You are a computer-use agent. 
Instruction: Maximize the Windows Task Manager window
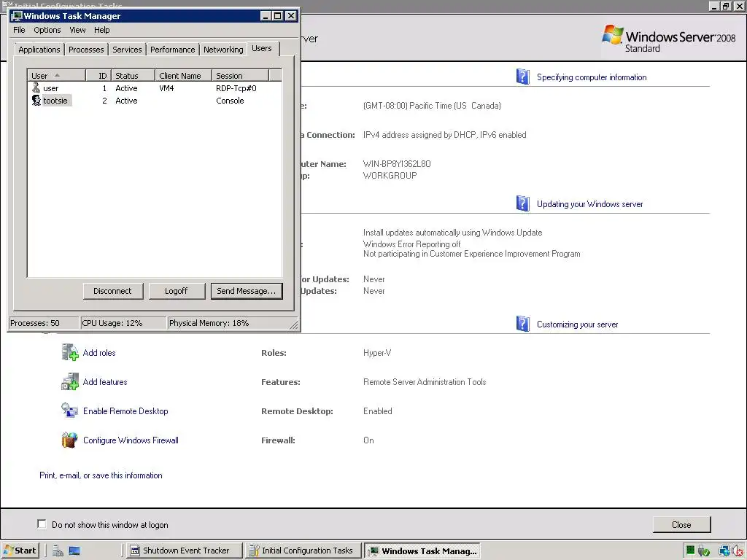[278, 16]
